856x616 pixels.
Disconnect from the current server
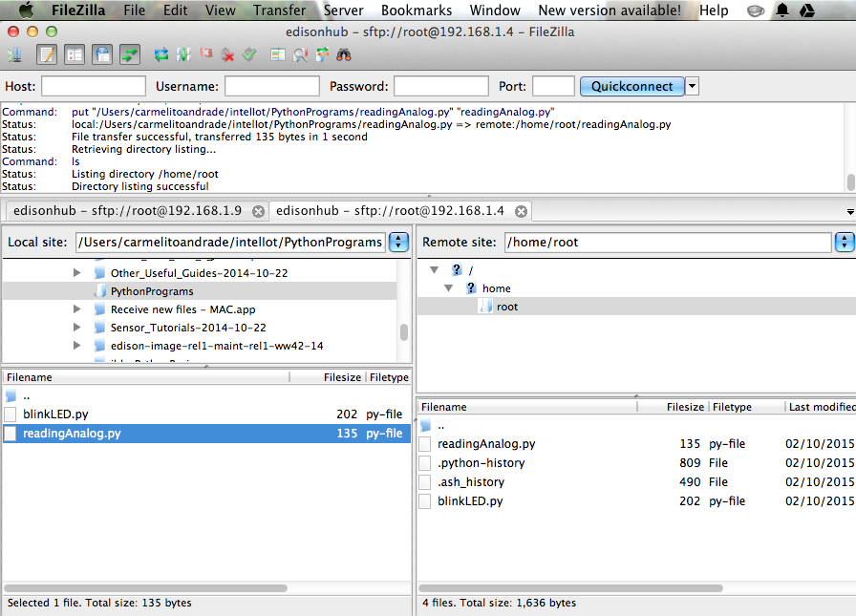coord(227,54)
